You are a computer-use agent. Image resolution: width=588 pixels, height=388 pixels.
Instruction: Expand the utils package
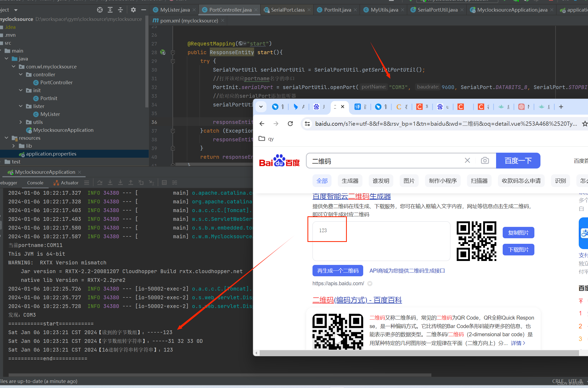click(x=21, y=122)
